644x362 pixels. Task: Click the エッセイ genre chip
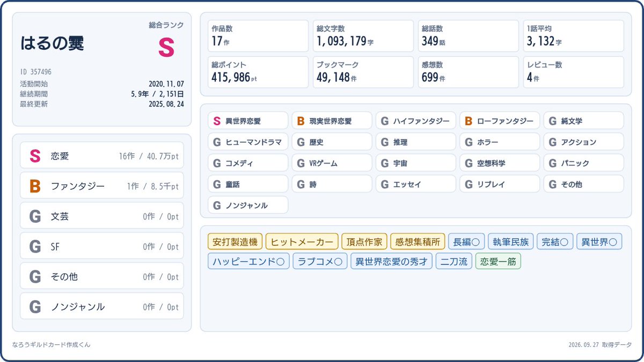pyautogui.click(x=416, y=184)
